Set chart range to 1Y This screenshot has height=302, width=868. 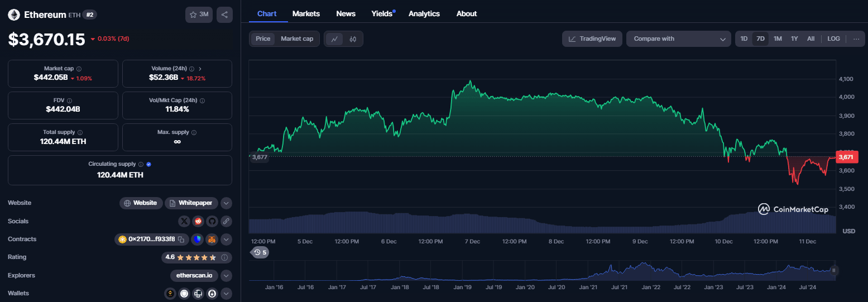(794, 39)
